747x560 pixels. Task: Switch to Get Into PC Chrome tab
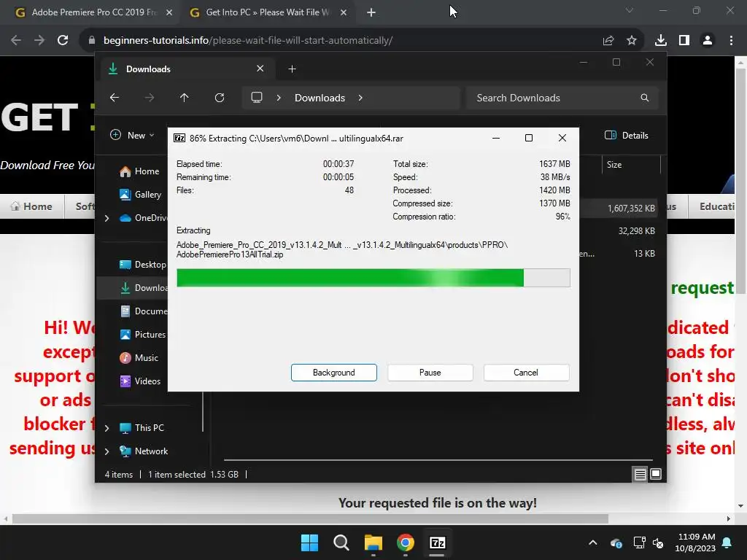point(268,12)
